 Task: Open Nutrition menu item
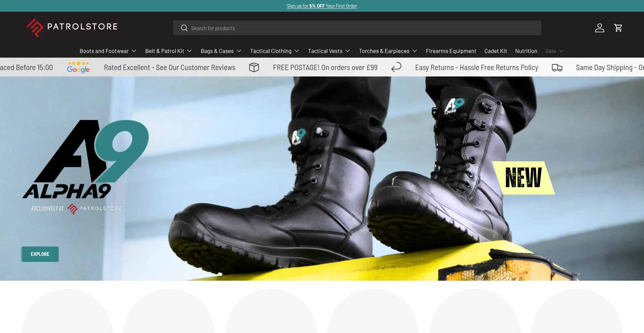pyautogui.click(x=526, y=51)
